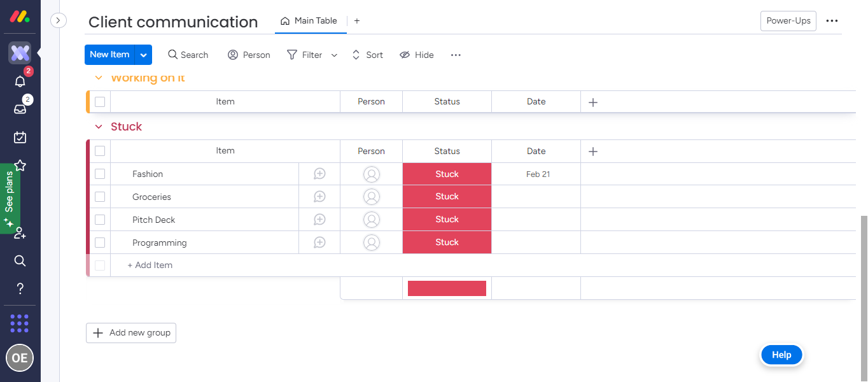Open the sidebar search magnifier icon
868x382 pixels.
point(20,260)
